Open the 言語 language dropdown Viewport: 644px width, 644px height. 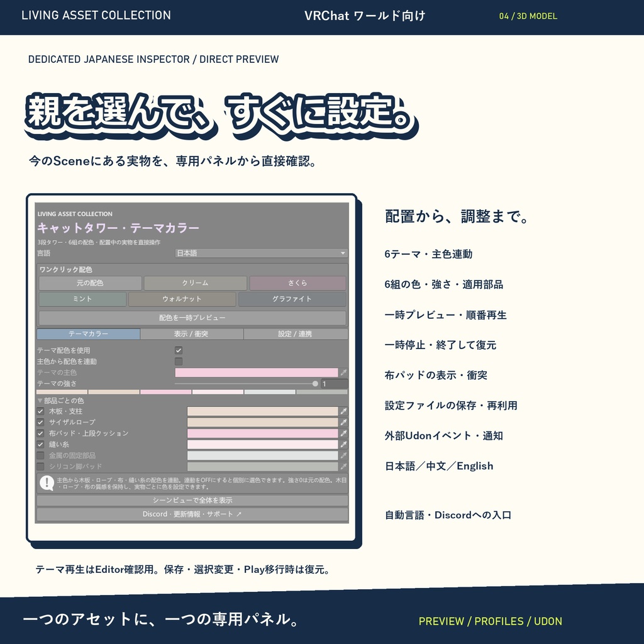coord(261,253)
